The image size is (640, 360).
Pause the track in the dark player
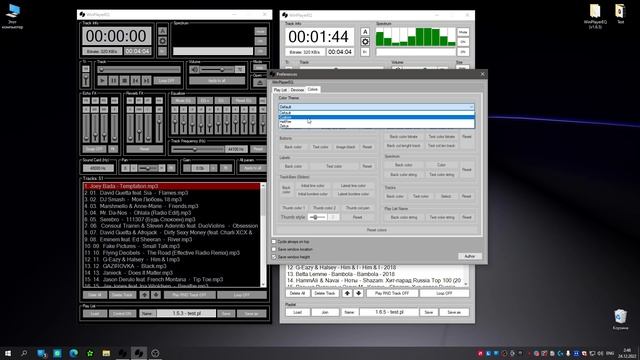113,81
